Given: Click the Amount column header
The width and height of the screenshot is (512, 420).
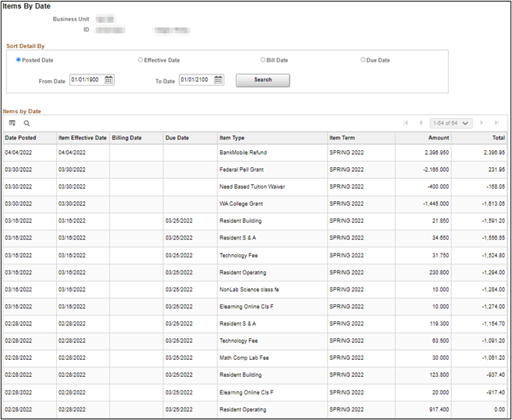Looking at the screenshot, I should point(439,138).
